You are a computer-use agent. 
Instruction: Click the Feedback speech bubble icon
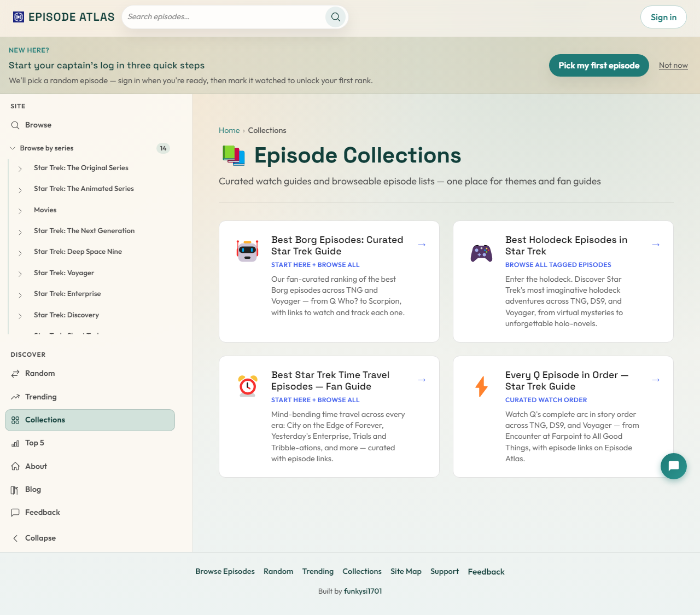coord(15,513)
